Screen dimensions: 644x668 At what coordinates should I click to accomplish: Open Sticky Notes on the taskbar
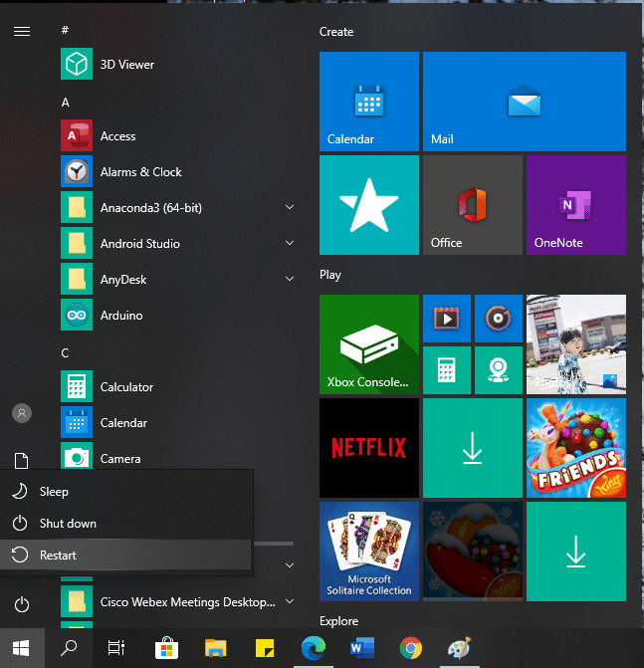tap(265, 648)
